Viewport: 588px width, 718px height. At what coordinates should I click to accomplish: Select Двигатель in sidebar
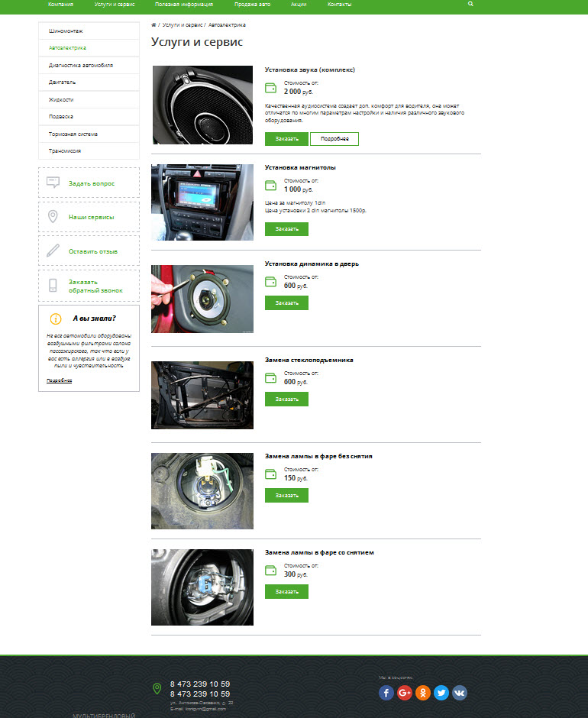[89, 82]
